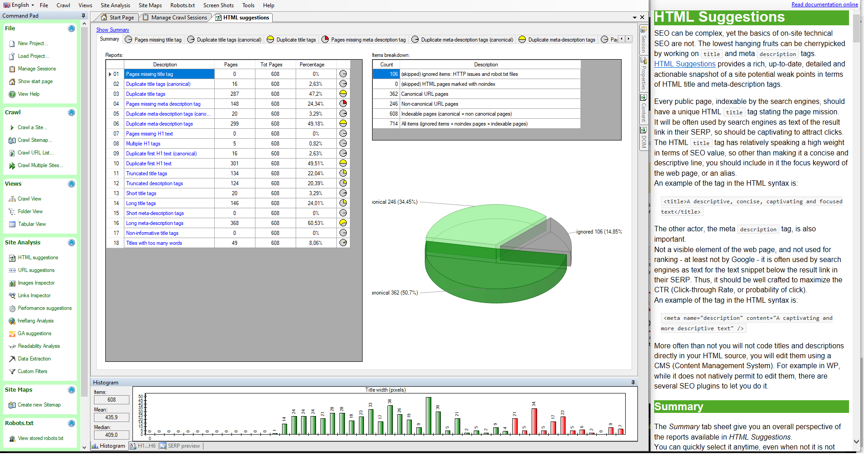Switch to the SERP preview bottom tab
Screen dimensions: 868x468
[180, 446]
